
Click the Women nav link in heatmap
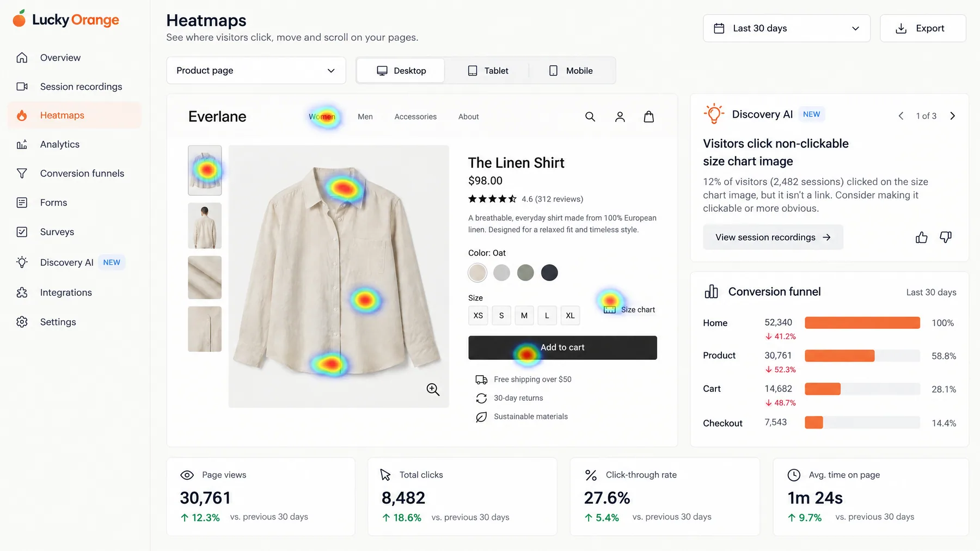[x=322, y=117]
